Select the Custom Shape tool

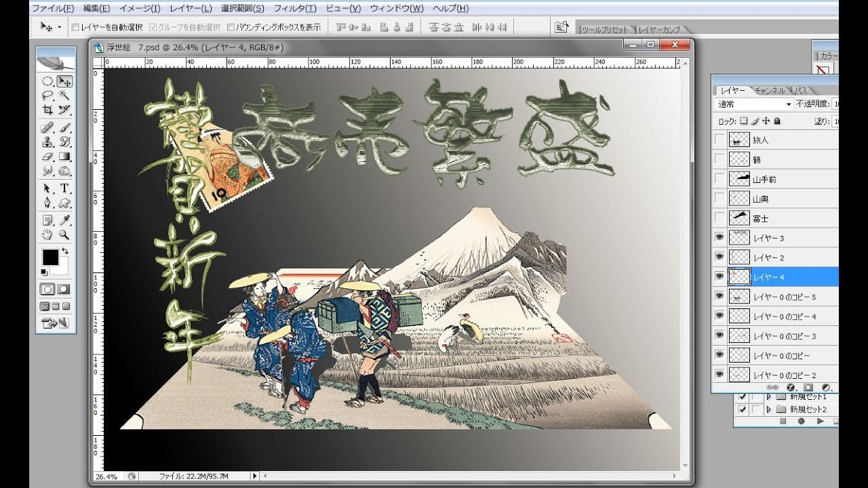click(x=64, y=202)
